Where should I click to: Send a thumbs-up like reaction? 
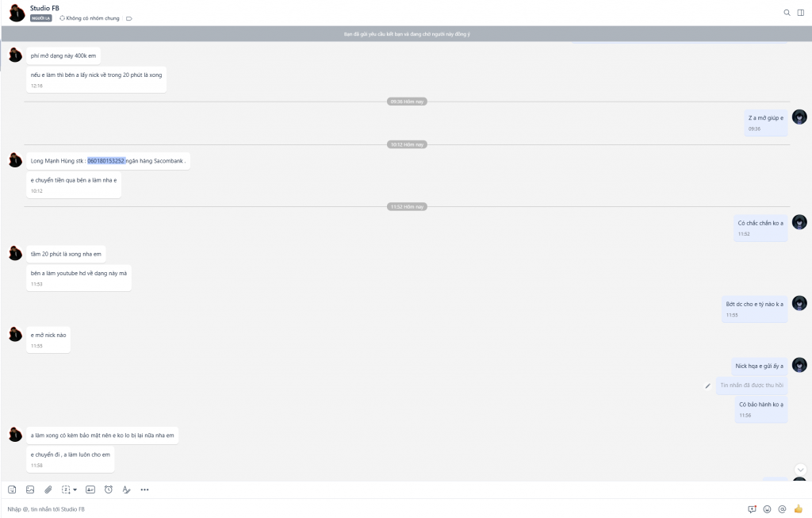click(x=799, y=509)
